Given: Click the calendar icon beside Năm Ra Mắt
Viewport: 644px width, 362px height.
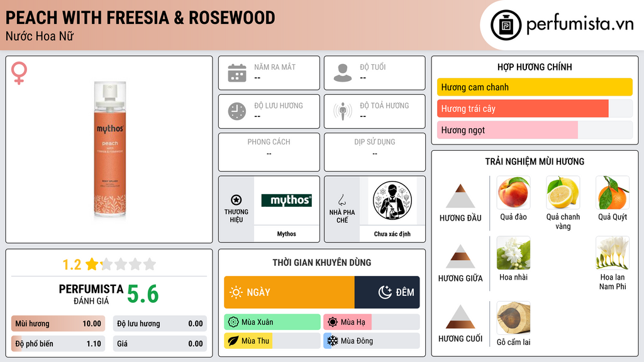Looking at the screenshot, I should tap(237, 73).
